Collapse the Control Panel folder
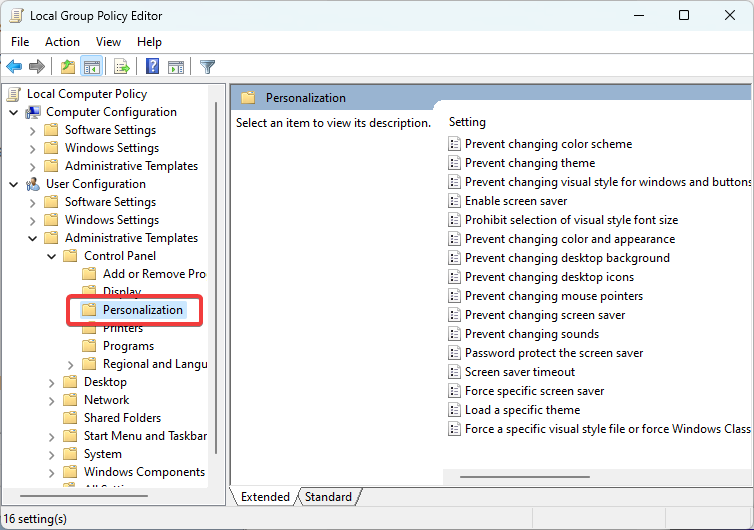 click(x=51, y=256)
